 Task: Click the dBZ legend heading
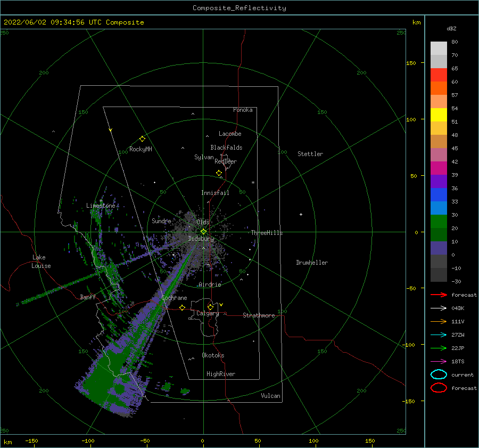(x=451, y=28)
